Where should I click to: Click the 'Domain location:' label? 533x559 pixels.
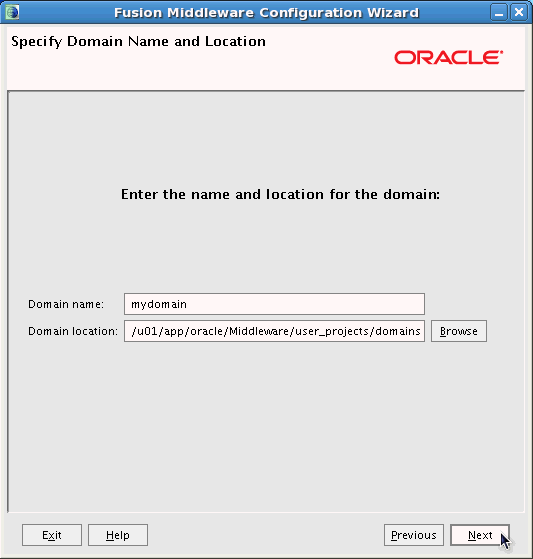click(73, 331)
